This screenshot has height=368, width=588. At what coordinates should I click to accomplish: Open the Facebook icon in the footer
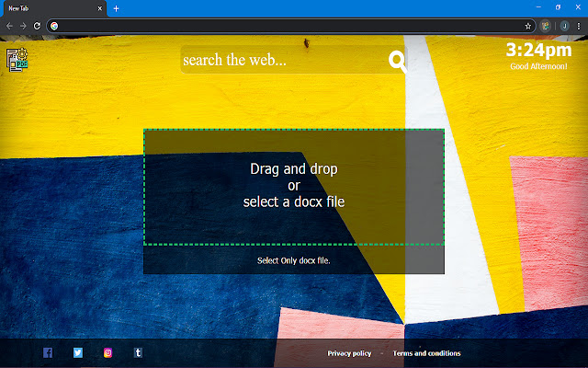48,352
